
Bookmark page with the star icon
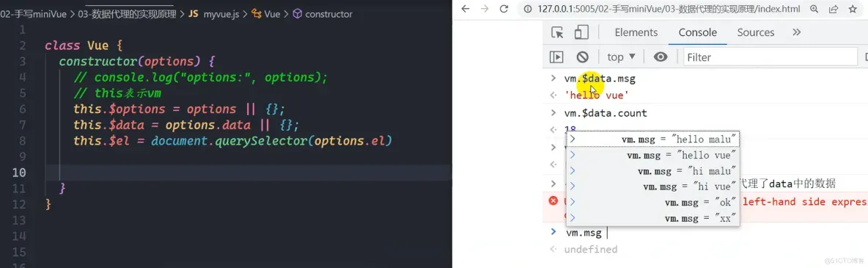853,9
